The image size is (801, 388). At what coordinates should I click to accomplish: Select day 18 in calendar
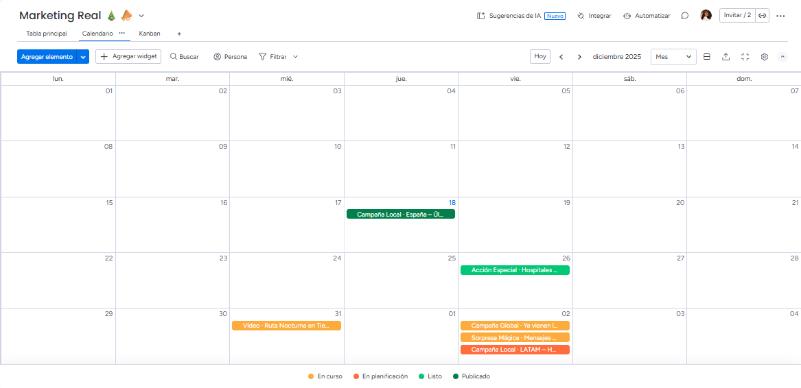pyautogui.click(x=452, y=203)
